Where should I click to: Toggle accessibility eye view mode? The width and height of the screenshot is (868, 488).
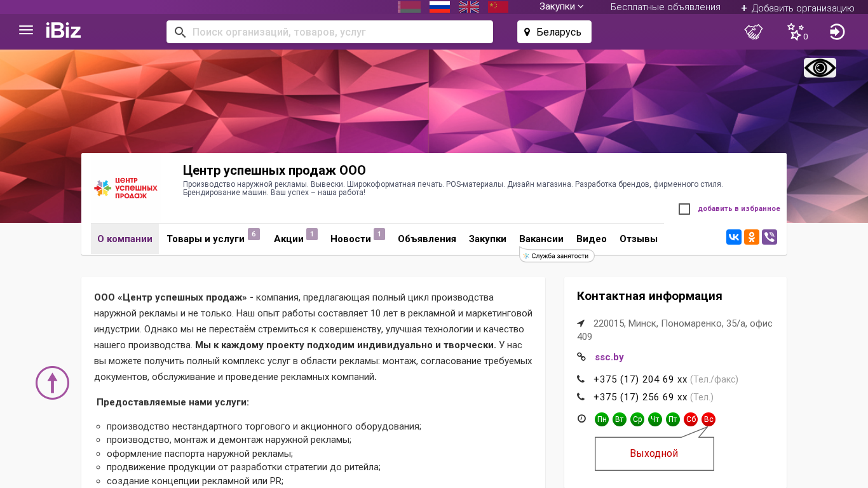click(x=820, y=68)
